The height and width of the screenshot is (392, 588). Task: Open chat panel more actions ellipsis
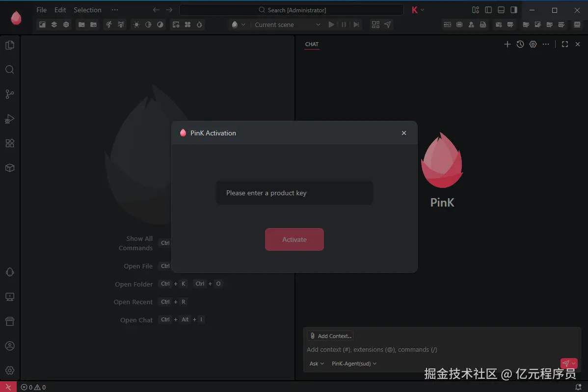coord(546,44)
